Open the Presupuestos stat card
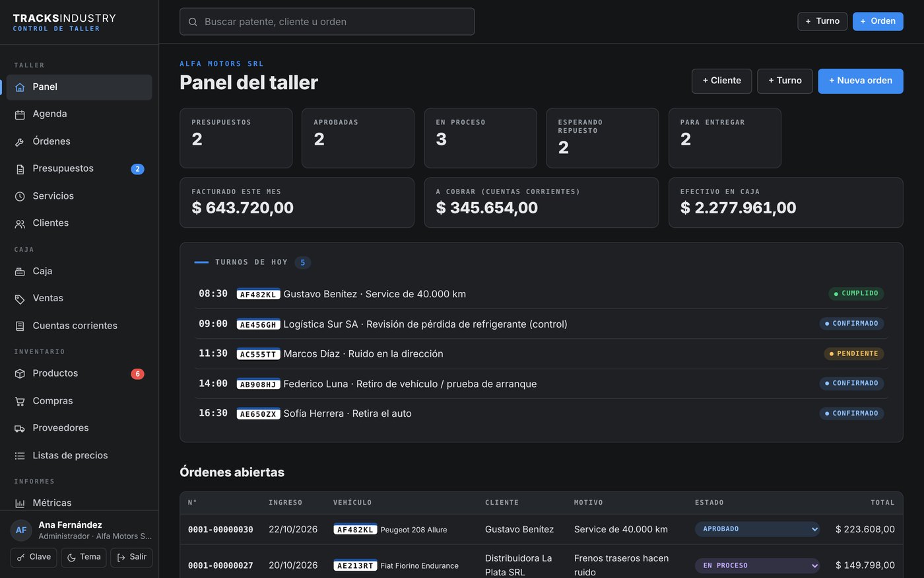This screenshot has width=924, height=578. [236, 138]
